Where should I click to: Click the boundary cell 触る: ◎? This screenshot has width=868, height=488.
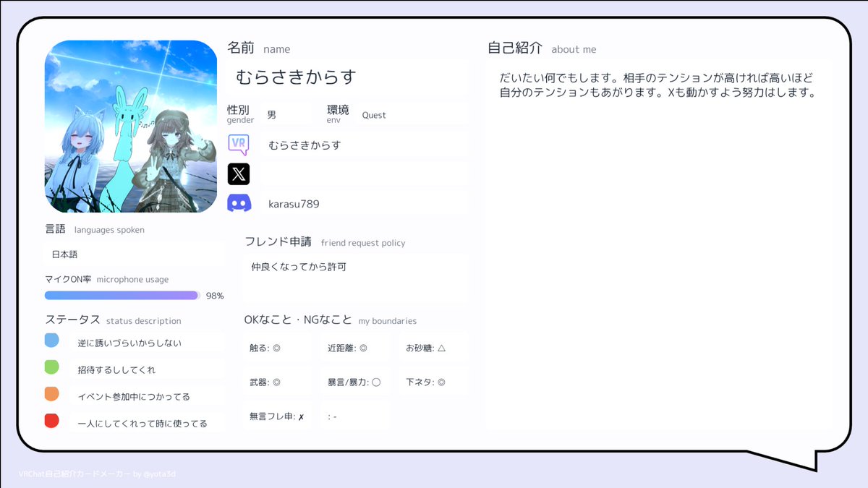278,348
